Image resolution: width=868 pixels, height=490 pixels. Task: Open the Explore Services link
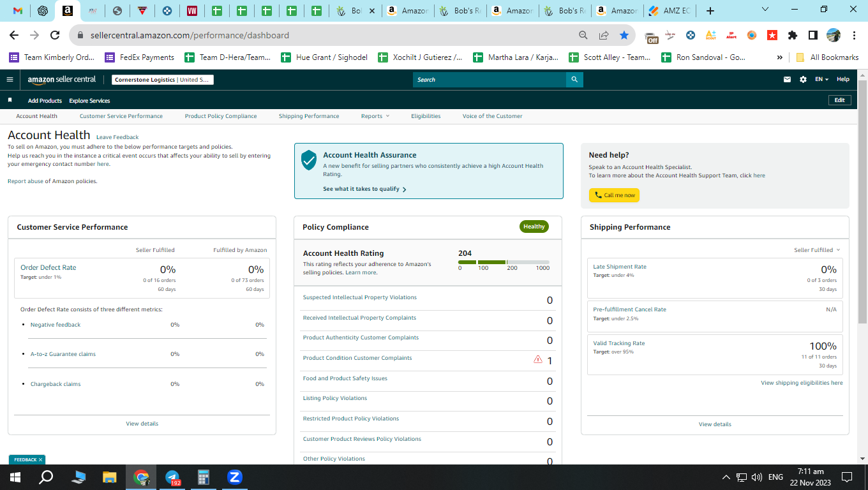89,101
